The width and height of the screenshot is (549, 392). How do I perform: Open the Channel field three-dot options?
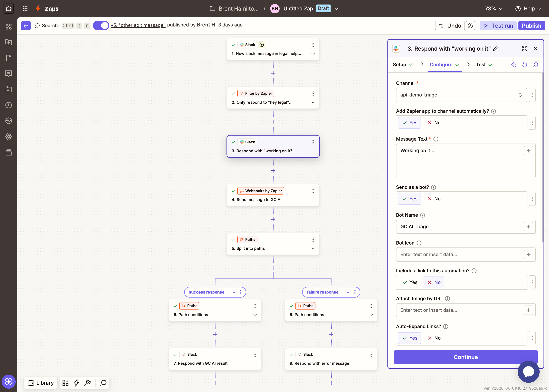(x=532, y=95)
